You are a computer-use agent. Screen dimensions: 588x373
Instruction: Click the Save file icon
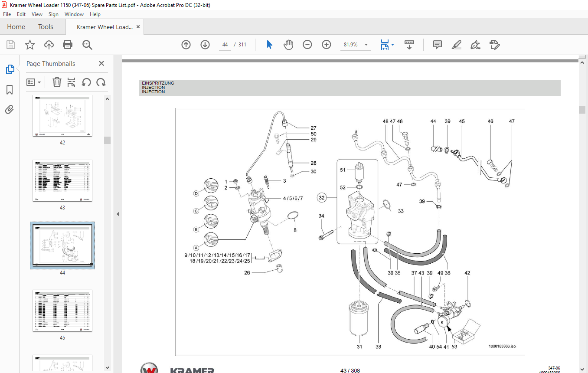click(11, 45)
